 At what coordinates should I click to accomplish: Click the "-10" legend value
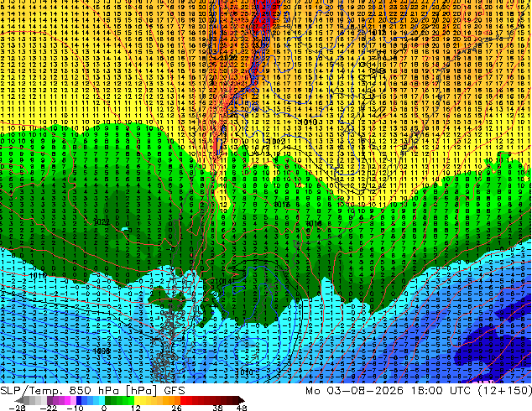(x=76, y=408)
